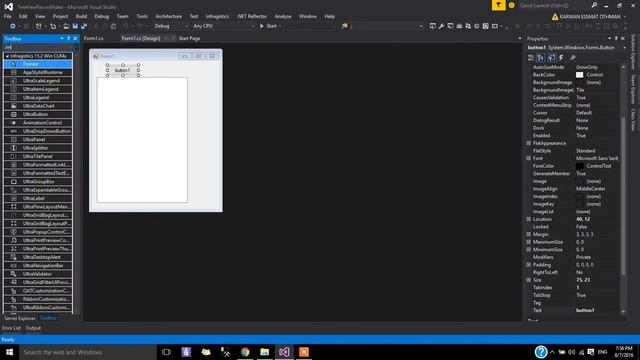
Task: Expand the Size property
Action: [x=529, y=280]
